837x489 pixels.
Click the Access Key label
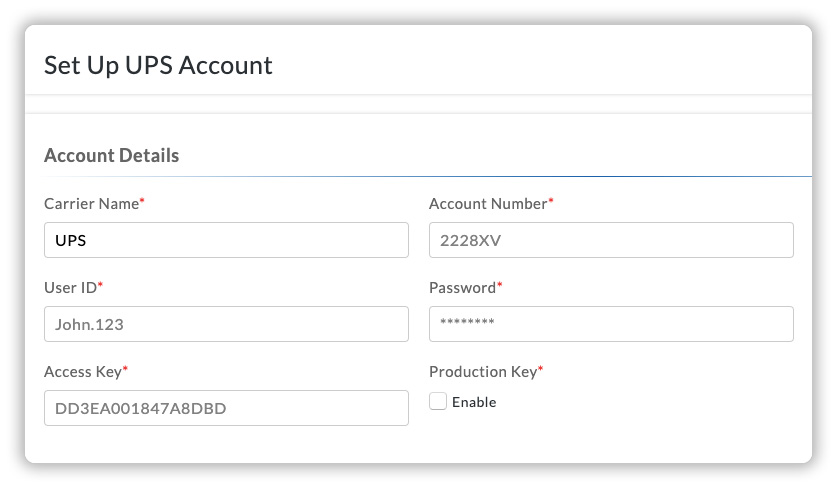point(85,372)
